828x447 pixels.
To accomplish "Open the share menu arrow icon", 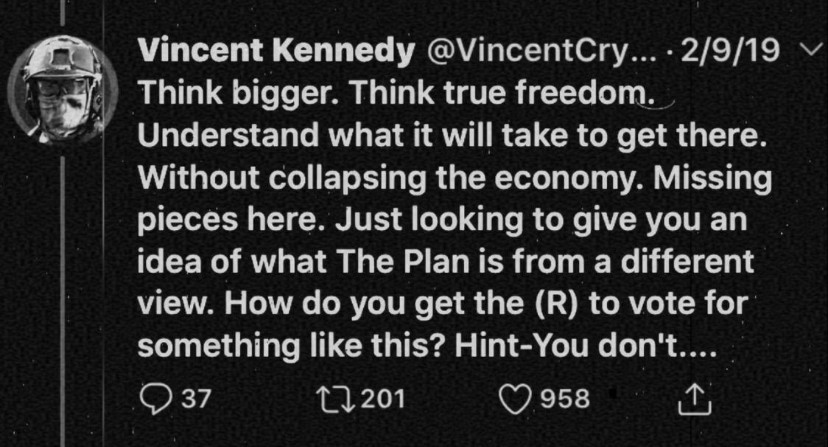I will tap(692, 399).
